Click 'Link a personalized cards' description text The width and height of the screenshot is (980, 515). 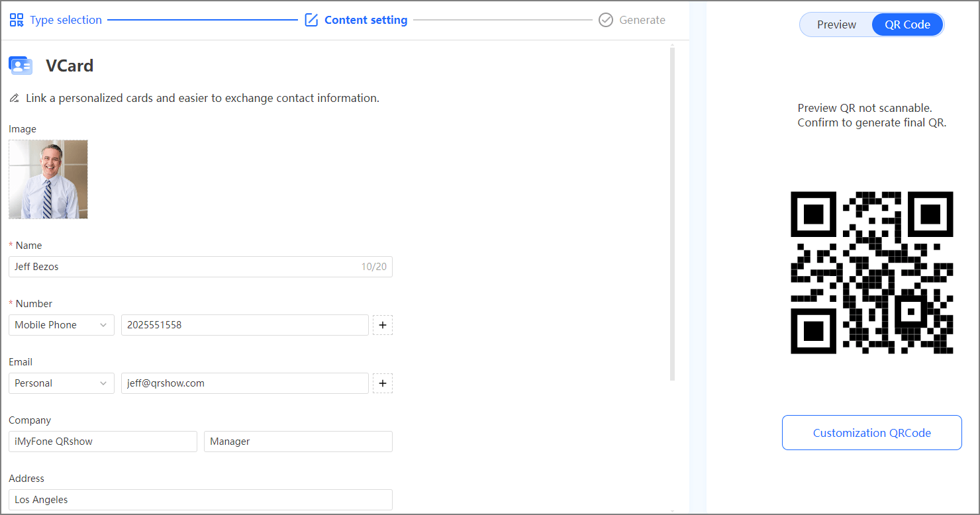[x=203, y=99]
